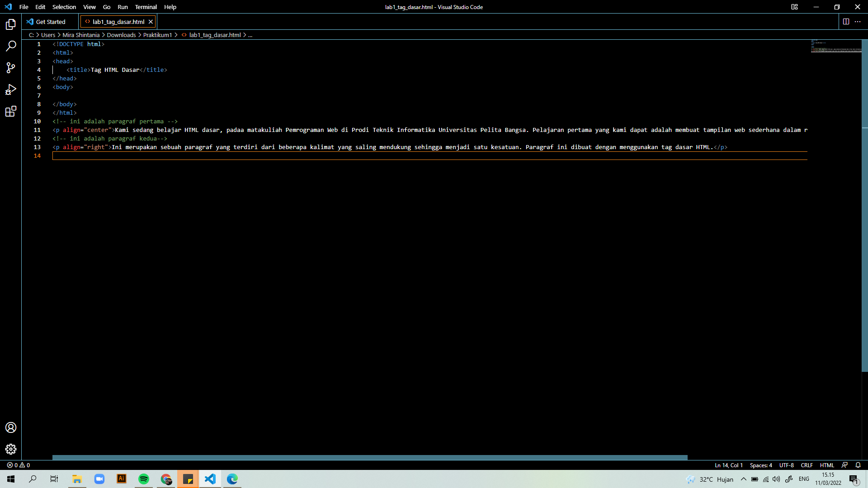Change CRLF end of line sequence

click(807, 465)
